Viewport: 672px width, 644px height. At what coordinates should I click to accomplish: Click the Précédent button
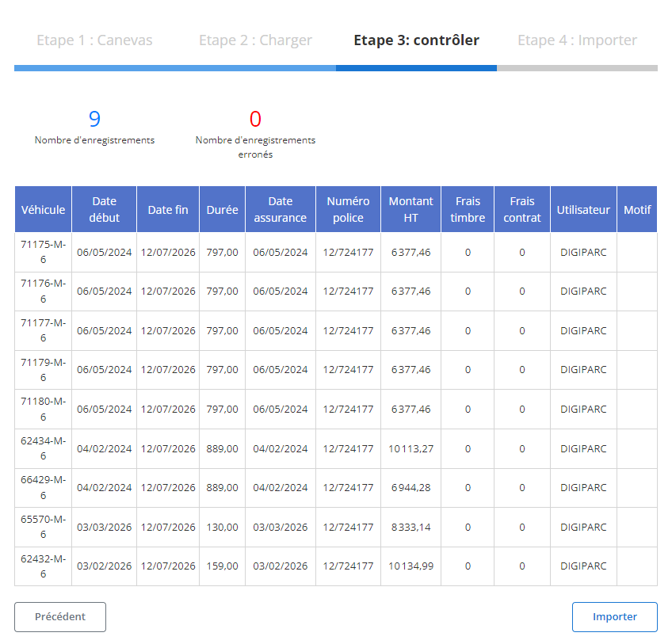coord(60,616)
